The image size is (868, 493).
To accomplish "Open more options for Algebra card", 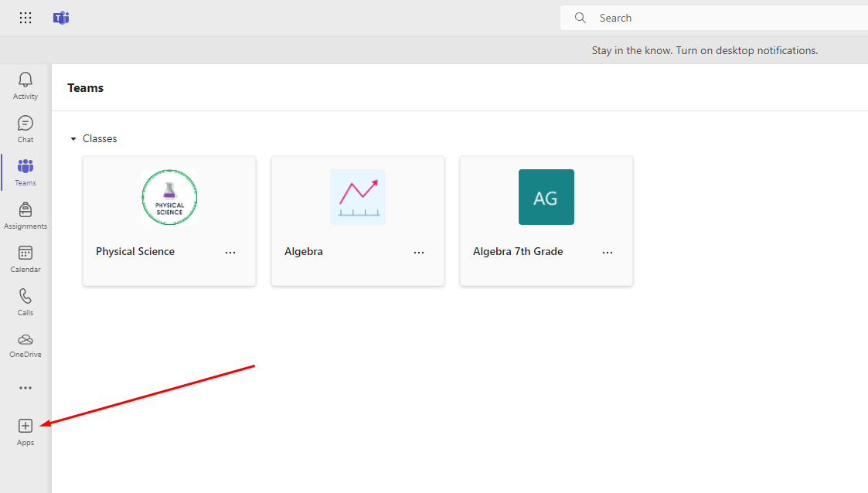I will pyautogui.click(x=419, y=253).
